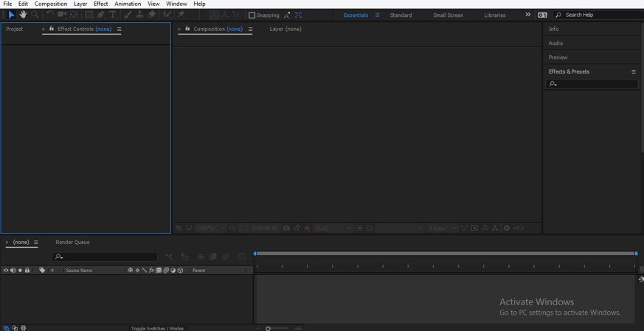Expand the Layer Switches pane icon
The height and width of the screenshot is (331, 644).
[6, 328]
